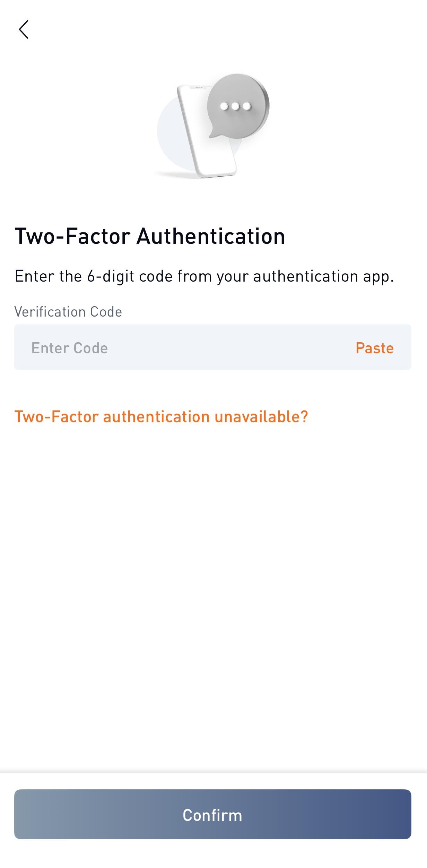
Task: Paste the code from the clipboard
Action: click(375, 348)
